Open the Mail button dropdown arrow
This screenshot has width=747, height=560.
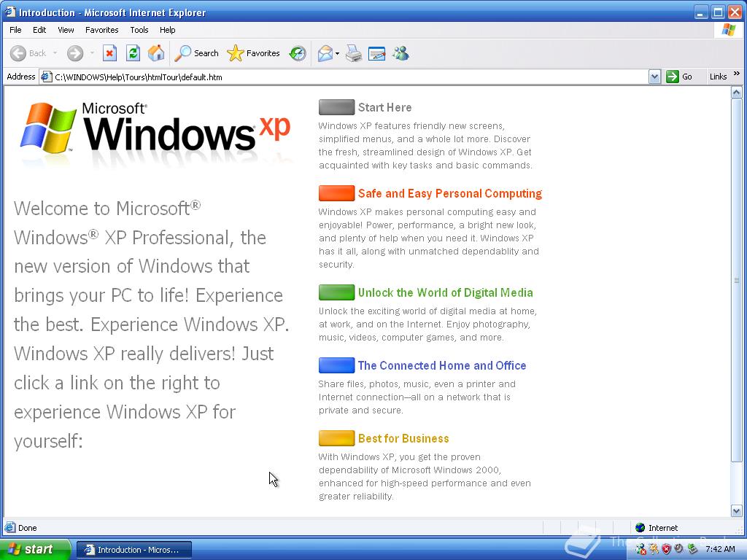point(337,53)
